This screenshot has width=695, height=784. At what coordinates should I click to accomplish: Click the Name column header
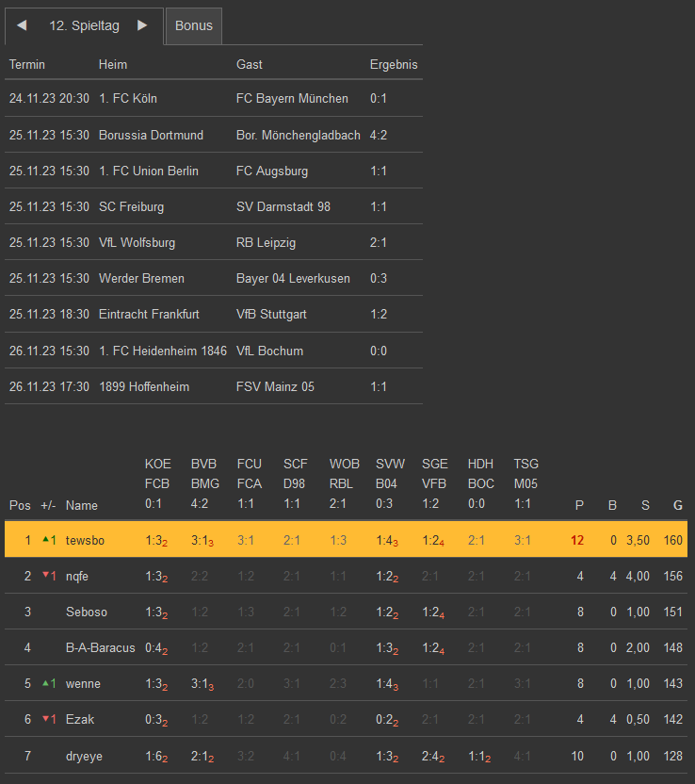(82, 506)
